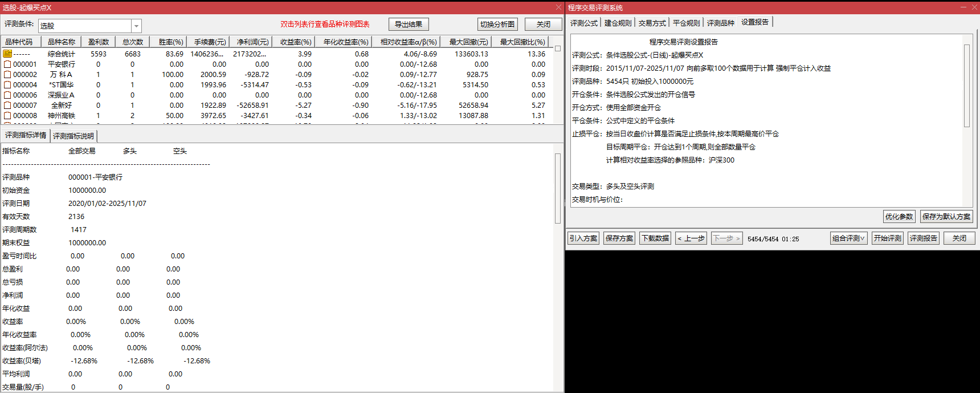Image resolution: width=980 pixels, height=393 pixels.
Task: Click the 保存方案 button
Action: click(619, 238)
